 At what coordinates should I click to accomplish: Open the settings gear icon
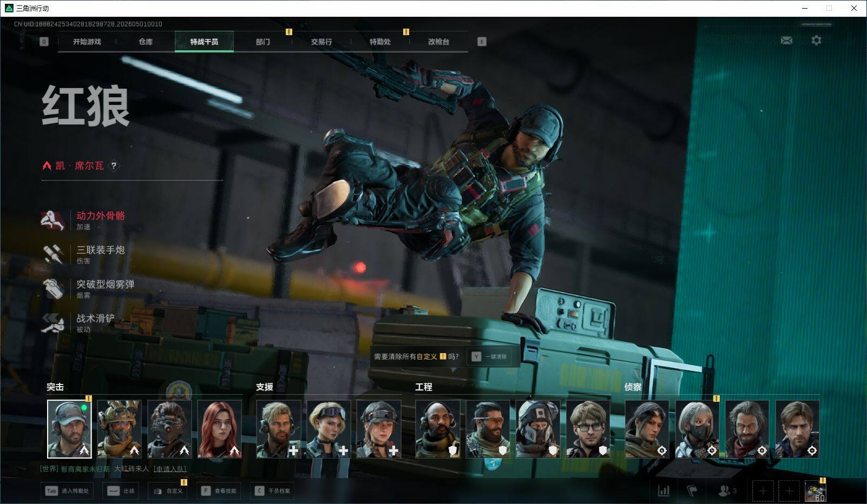point(816,41)
